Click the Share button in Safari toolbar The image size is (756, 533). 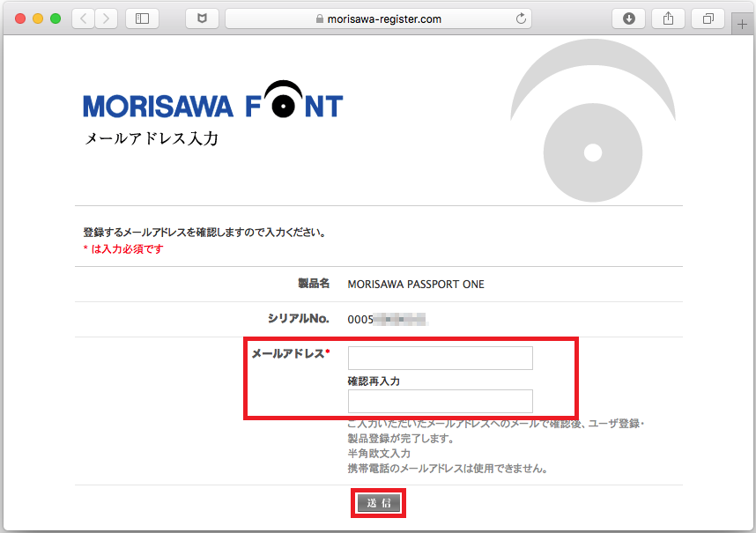click(668, 19)
